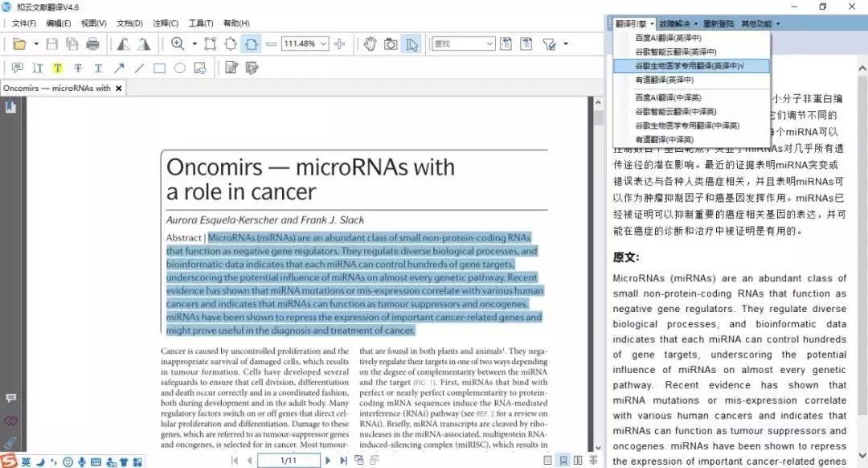The image size is (868, 468).
Task: Enable two-page facing layout view
Action: [x=578, y=460]
